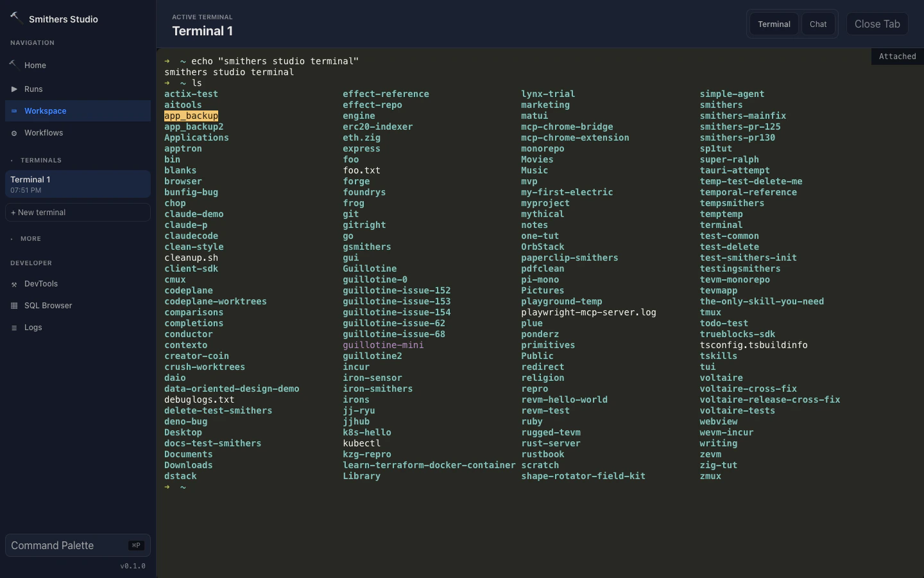924x578 pixels.
Task: Switch to the Chat tab
Action: pyautogui.click(x=818, y=24)
